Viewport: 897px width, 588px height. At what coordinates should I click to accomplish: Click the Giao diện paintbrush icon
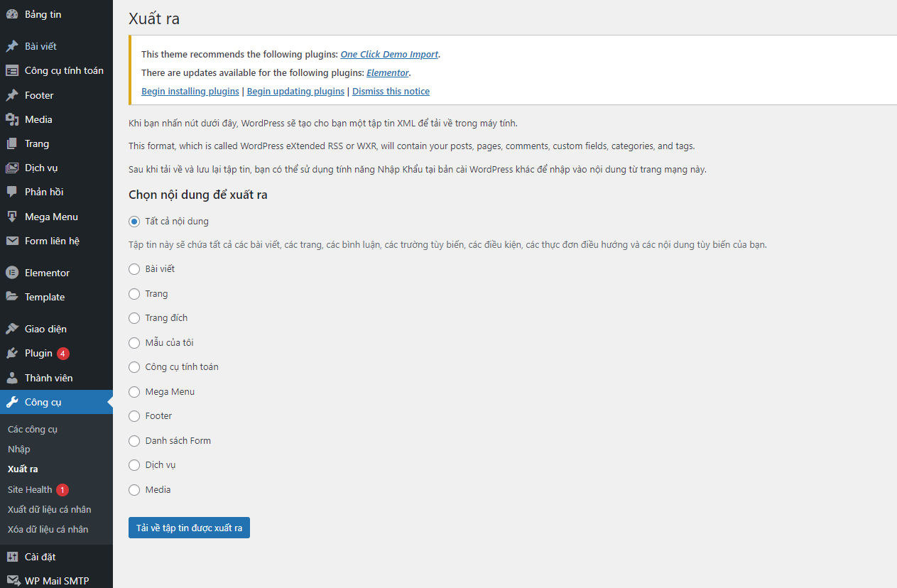pyautogui.click(x=12, y=329)
